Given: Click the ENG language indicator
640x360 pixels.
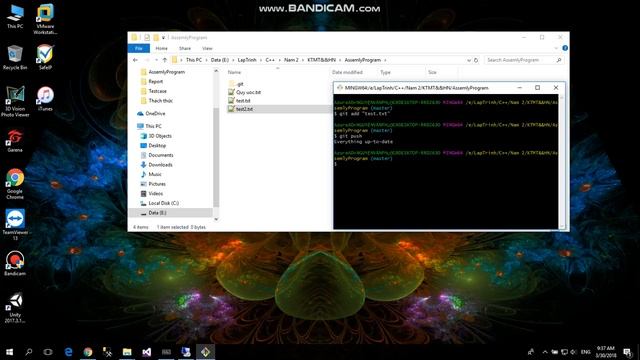Looking at the screenshot, I should point(586,352).
